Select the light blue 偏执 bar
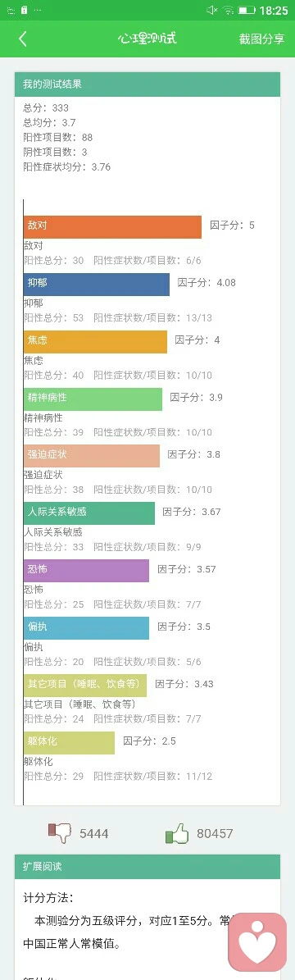The width and height of the screenshot is (295, 980). point(86,628)
